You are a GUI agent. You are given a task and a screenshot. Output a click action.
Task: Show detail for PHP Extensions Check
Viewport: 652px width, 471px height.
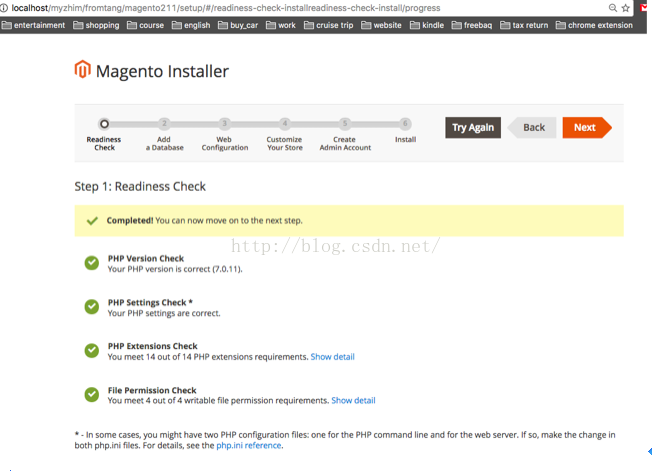coord(333,357)
